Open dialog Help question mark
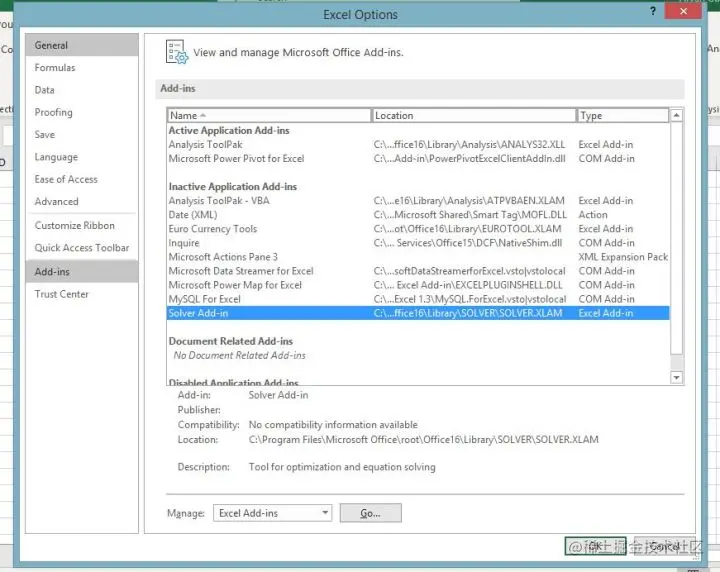The width and height of the screenshot is (720, 572). [x=653, y=11]
